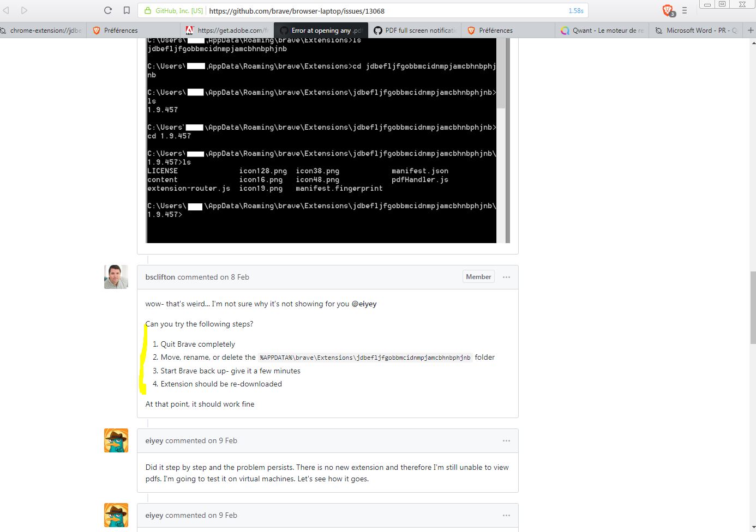Click the page vertical scrollbar thumb

(x=753, y=308)
